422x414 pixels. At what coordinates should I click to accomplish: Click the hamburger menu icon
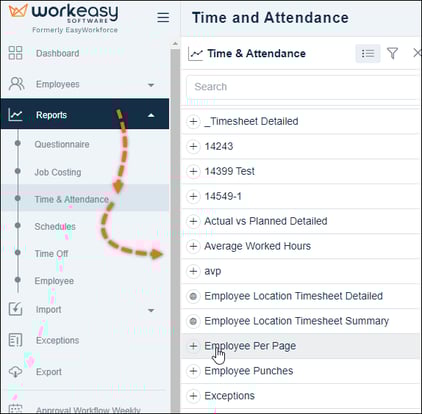point(163,17)
